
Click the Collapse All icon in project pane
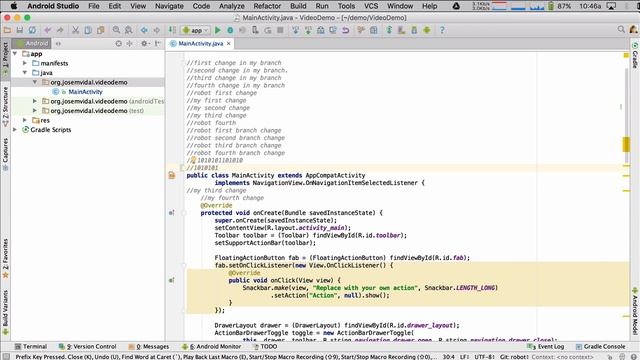click(130, 43)
